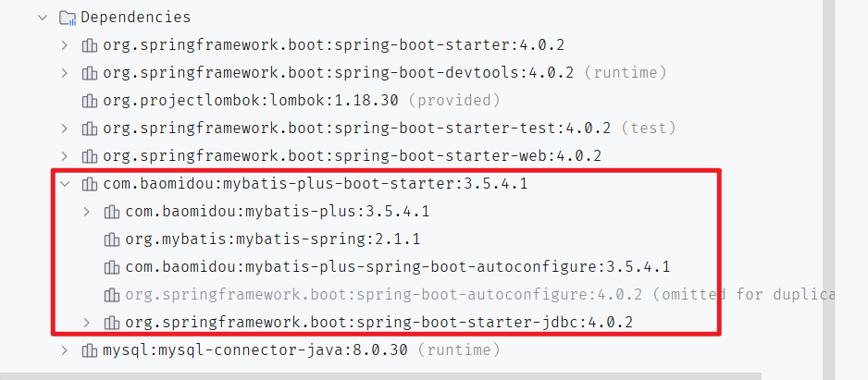Select spring-boot-starter-web:4.0.2 row
The image size is (868, 380).
(x=352, y=156)
